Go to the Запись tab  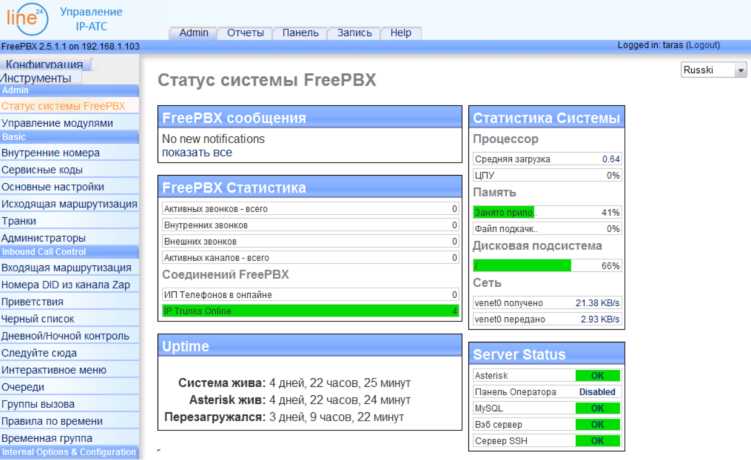pyautogui.click(x=354, y=33)
